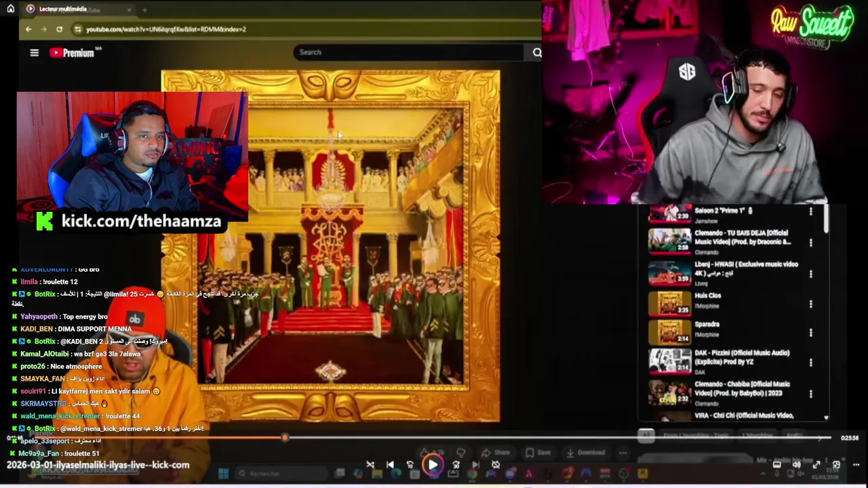
Task: Click chat message 'Yahyaopeth : Top energy bro'
Action: 59,317
